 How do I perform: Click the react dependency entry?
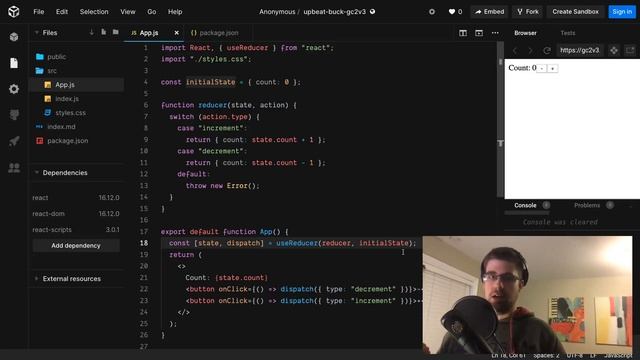click(x=76, y=198)
